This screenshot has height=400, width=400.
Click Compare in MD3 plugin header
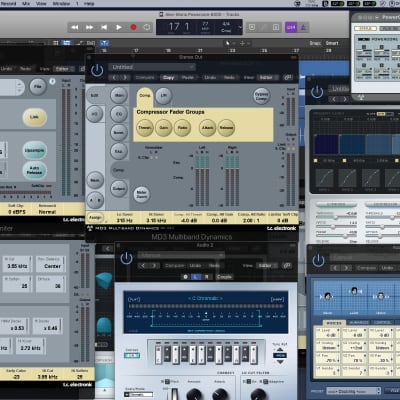pos(145,78)
